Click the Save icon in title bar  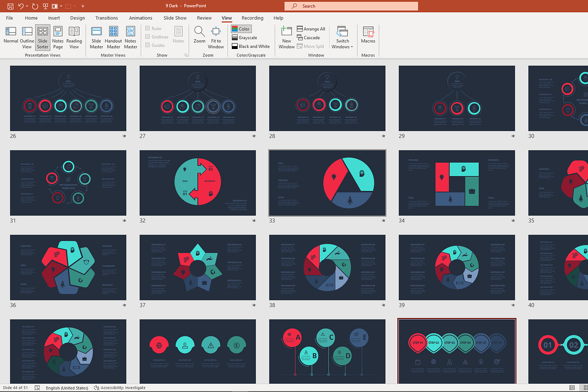(11, 6)
